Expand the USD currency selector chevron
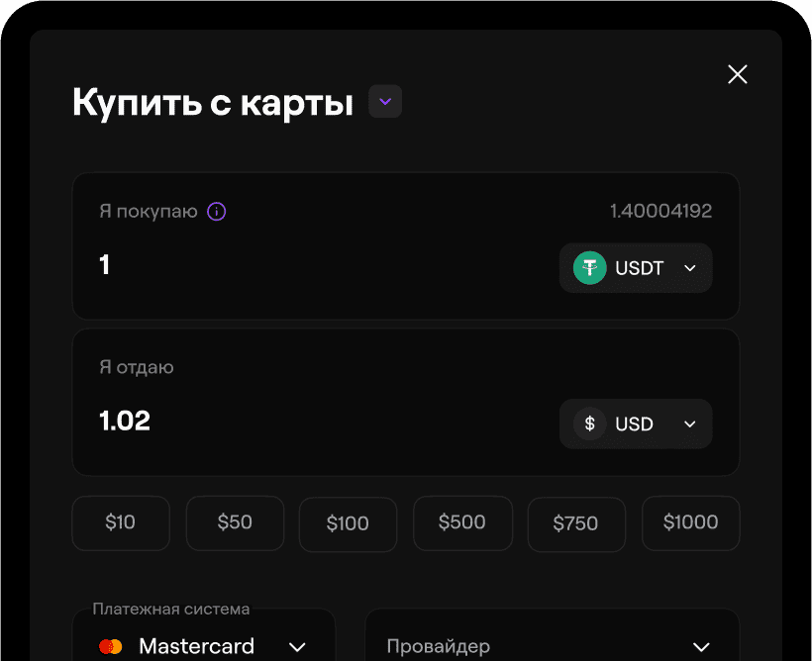 tap(690, 425)
